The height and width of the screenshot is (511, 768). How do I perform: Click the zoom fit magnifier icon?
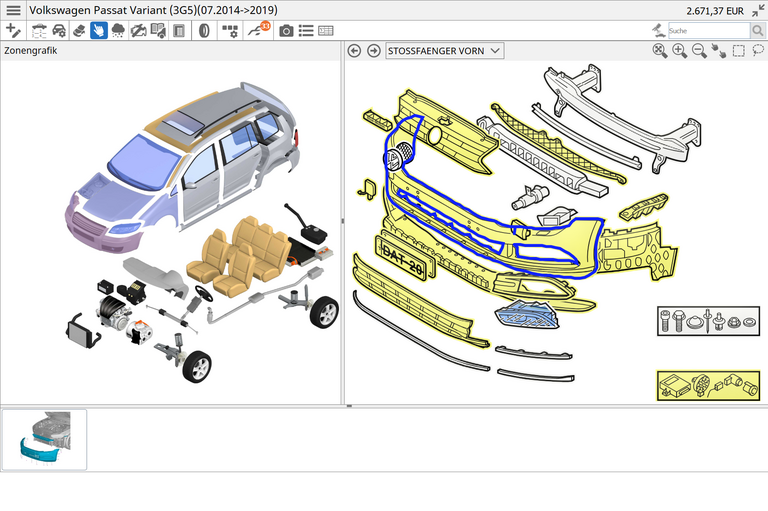[660, 51]
